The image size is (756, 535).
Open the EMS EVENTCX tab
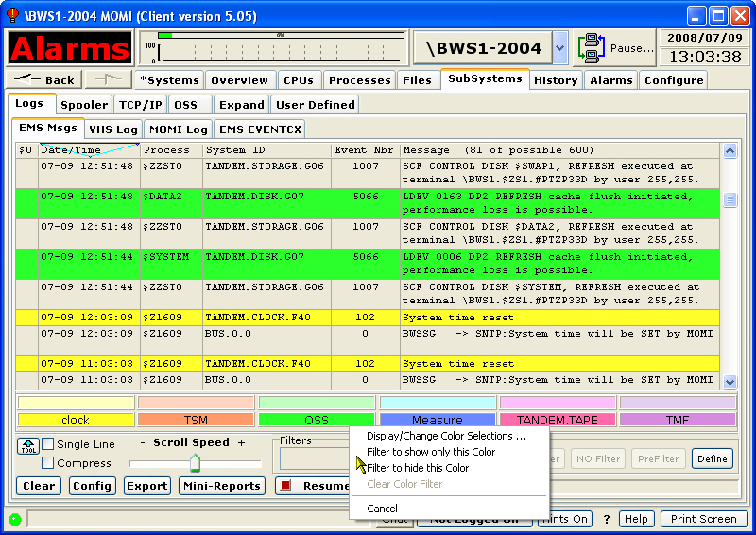[260, 129]
